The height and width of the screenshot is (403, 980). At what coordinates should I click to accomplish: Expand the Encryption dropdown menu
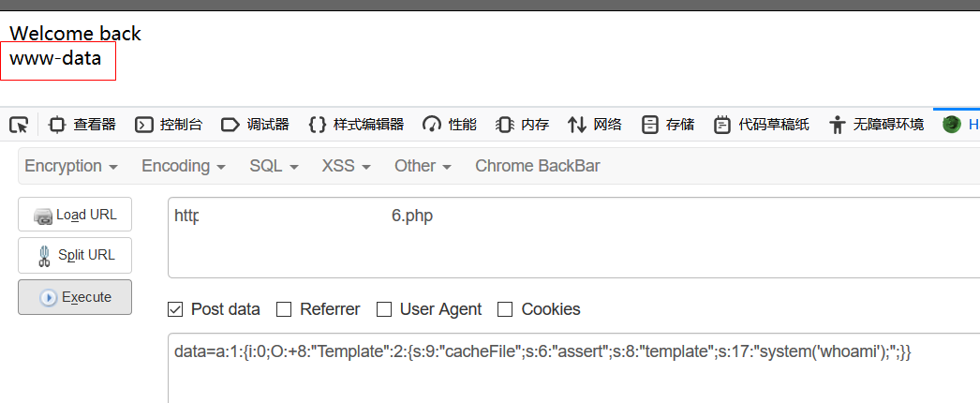71,166
